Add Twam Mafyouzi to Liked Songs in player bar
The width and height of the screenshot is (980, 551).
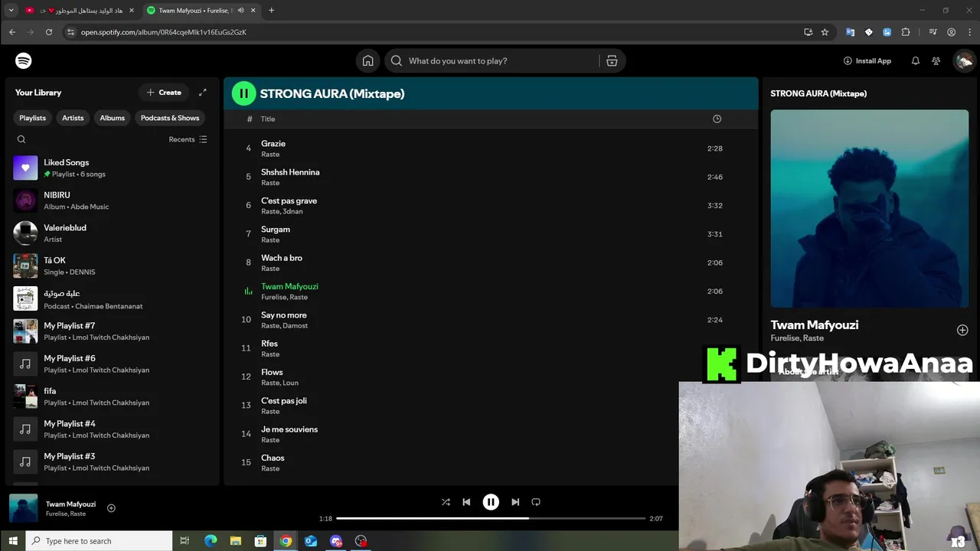pos(111,508)
